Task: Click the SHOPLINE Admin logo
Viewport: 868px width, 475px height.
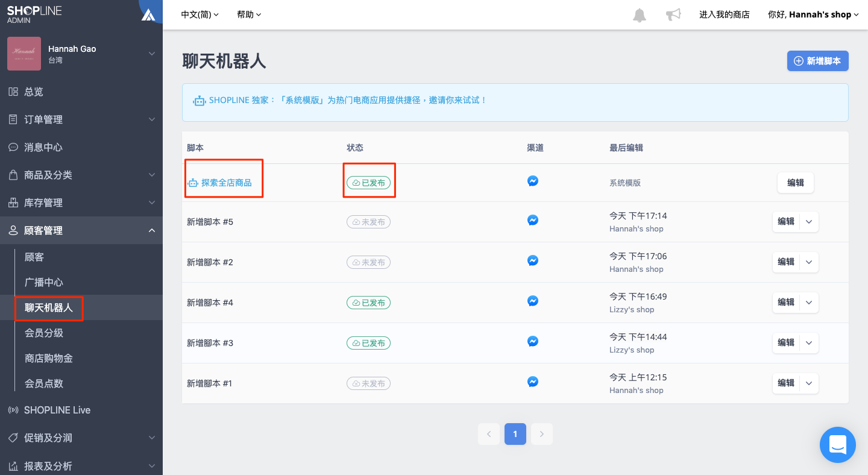Action: 34,14
